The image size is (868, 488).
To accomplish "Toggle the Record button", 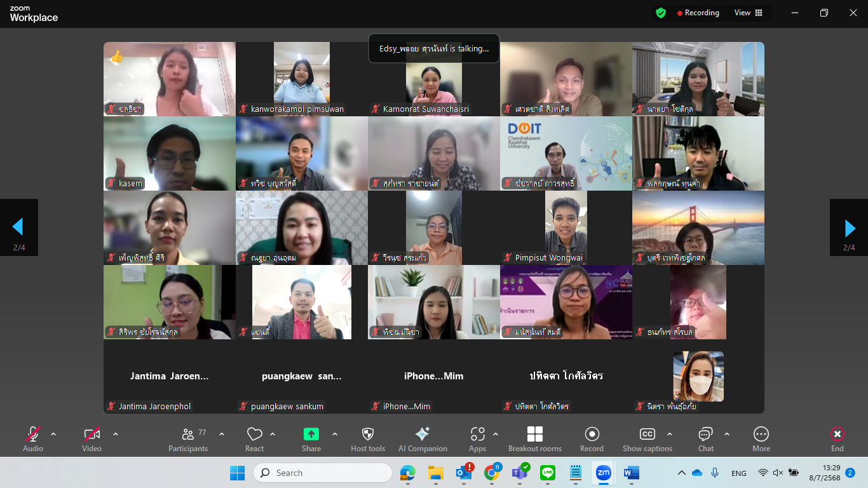I will (x=592, y=439).
